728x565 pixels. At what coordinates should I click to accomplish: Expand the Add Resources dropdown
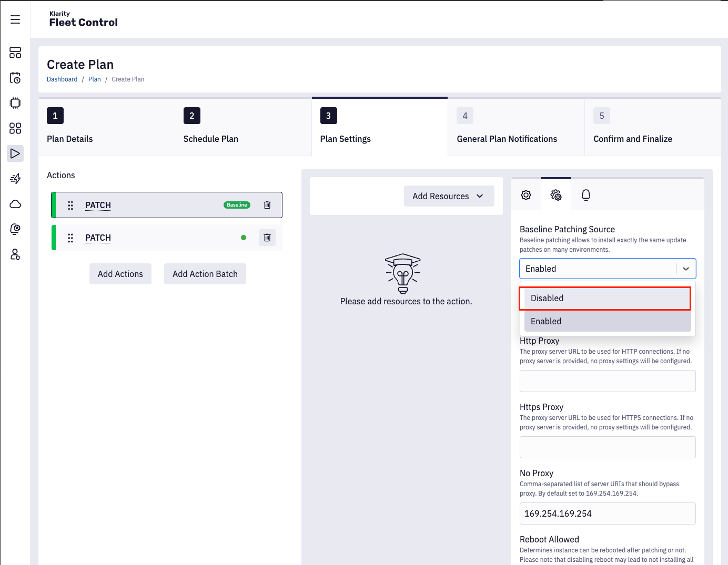(449, 196)
